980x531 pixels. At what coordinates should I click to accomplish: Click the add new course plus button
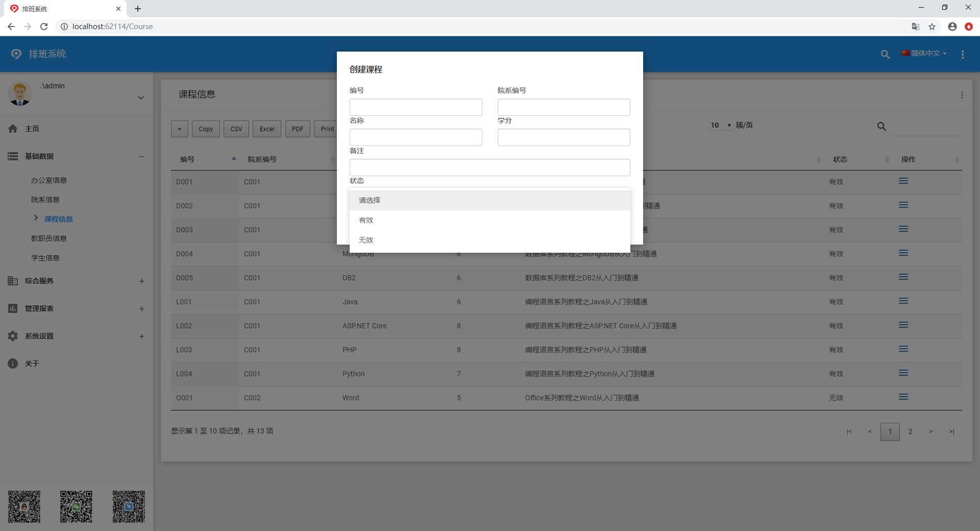coord(180,129)
